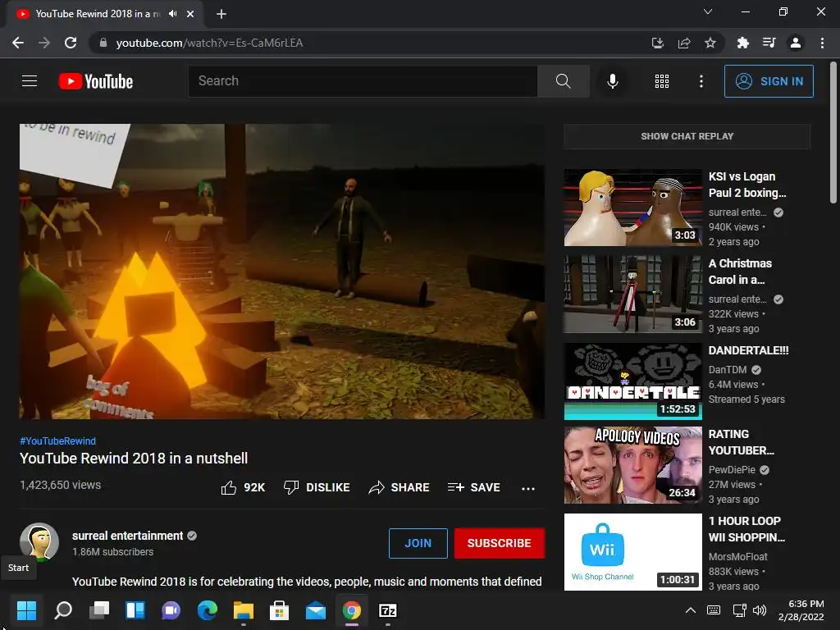Open the YouTube hamburger guide menu
Image resolution: width=840 pixels, height=630 pixels.
click(30, 81)
